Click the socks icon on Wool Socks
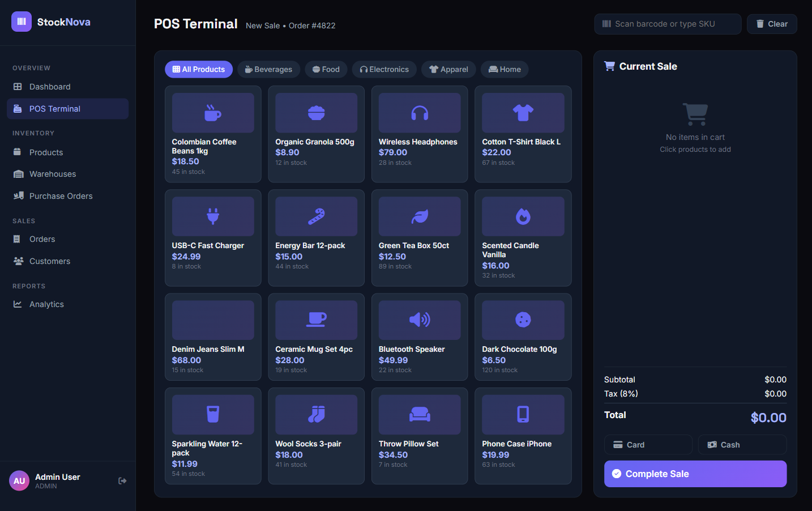812x511 pixels. (317, 415)
